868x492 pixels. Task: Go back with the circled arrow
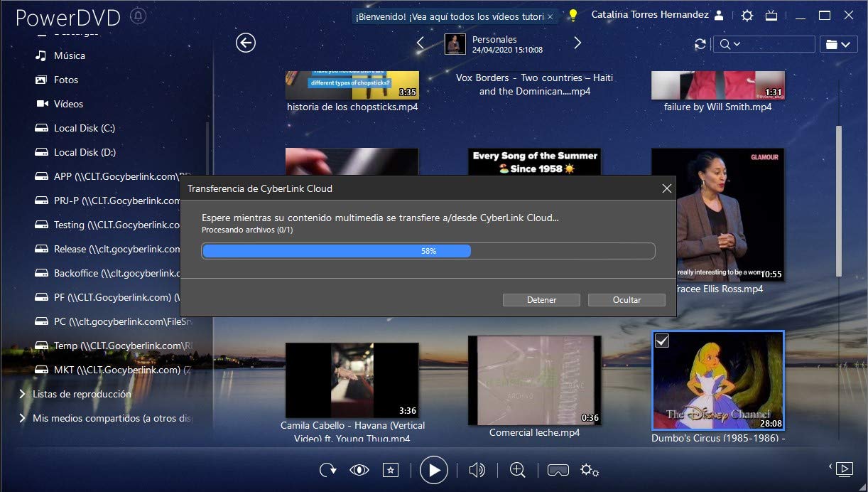pos(246,43)
